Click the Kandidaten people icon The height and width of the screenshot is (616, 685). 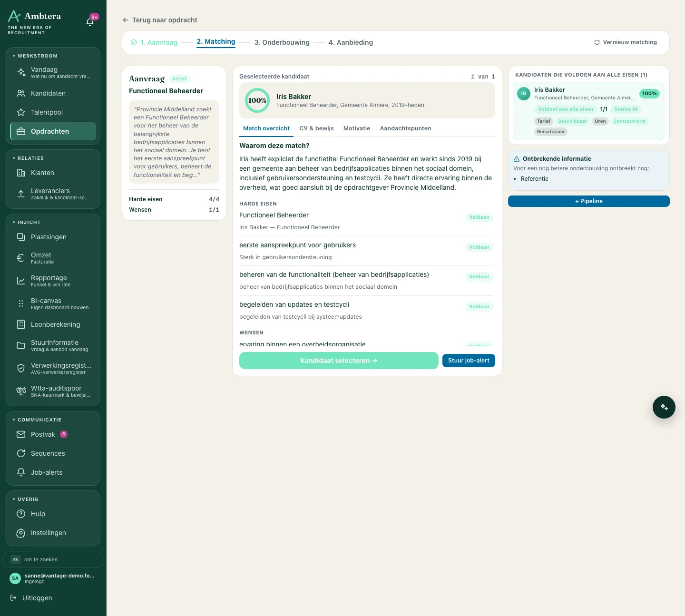(x=21, y=93)
